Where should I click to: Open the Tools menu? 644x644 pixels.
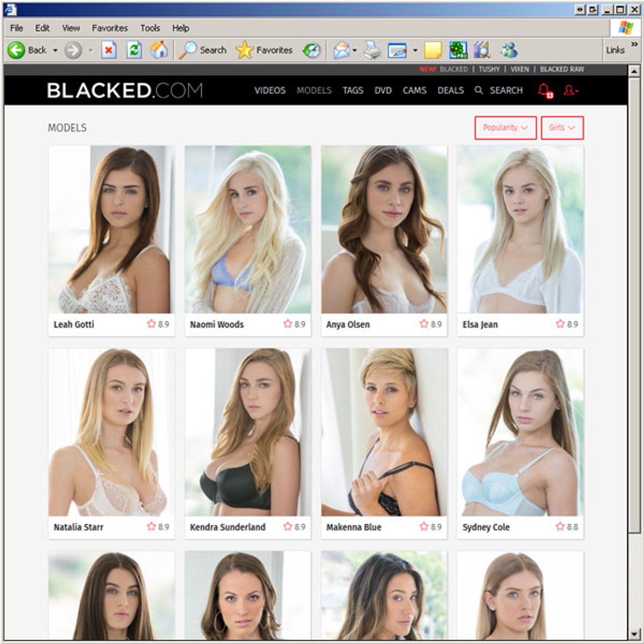tap(150, 28)
